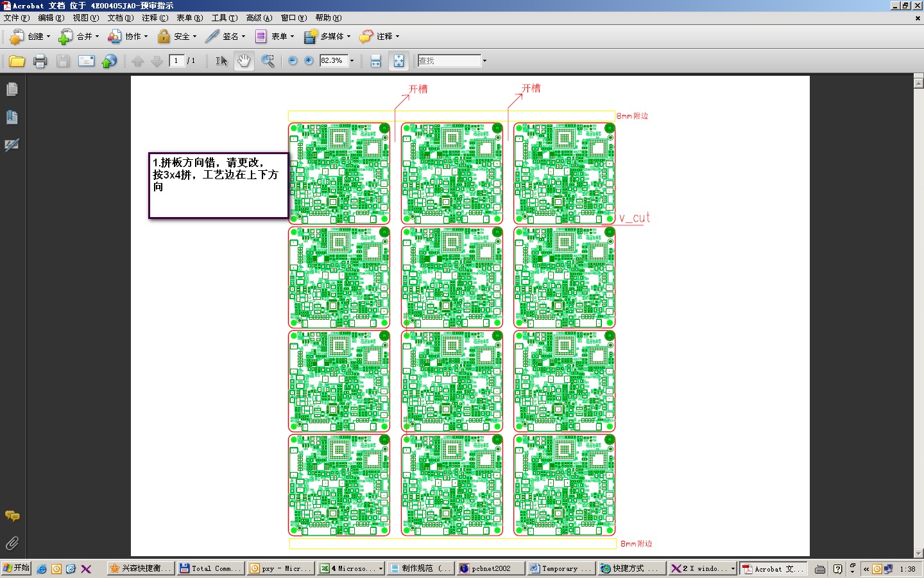
Task: Open the 文件 (File) menu
Action: [x=17, y=18]
